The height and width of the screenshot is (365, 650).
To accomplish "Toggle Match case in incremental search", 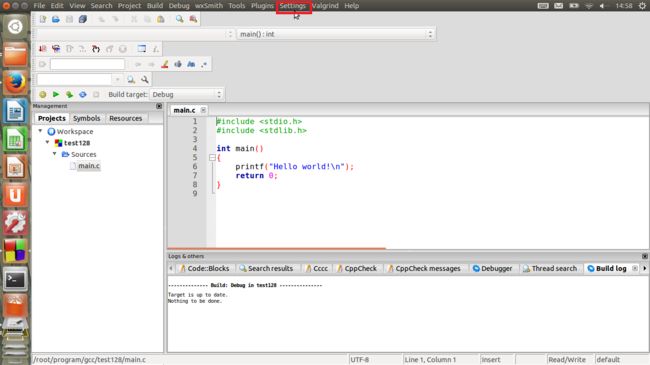I will click(x=191, y=64).
